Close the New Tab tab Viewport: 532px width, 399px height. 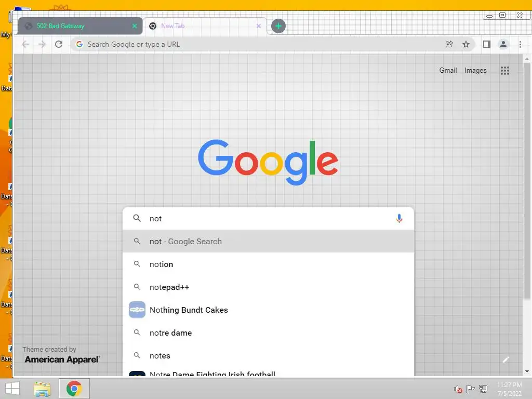tap(259, 26)
